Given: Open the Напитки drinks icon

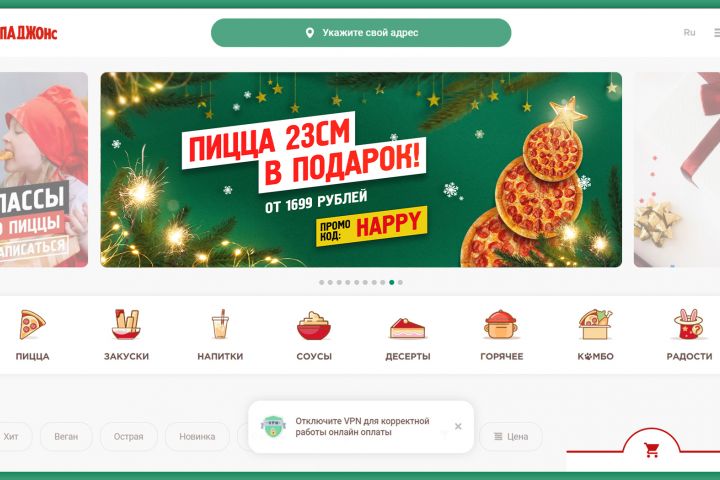Looking at the screenshot, I should tap(220, 324).
